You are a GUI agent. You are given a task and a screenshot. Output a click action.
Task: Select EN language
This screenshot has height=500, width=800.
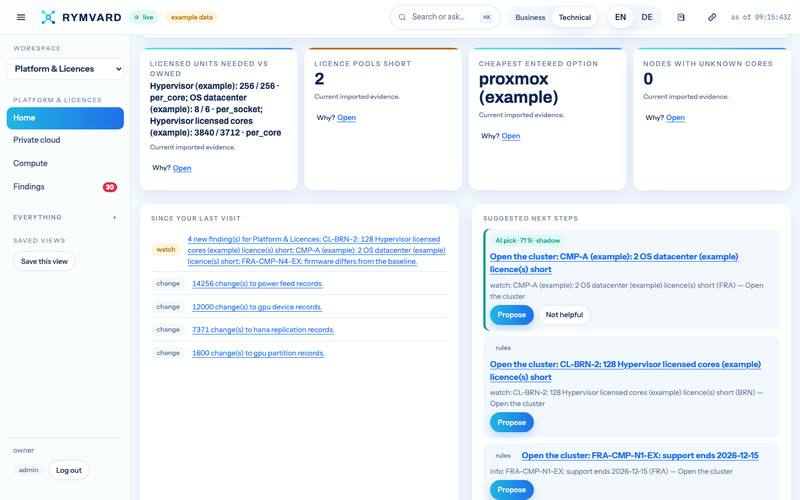click(x=620, y=17)
